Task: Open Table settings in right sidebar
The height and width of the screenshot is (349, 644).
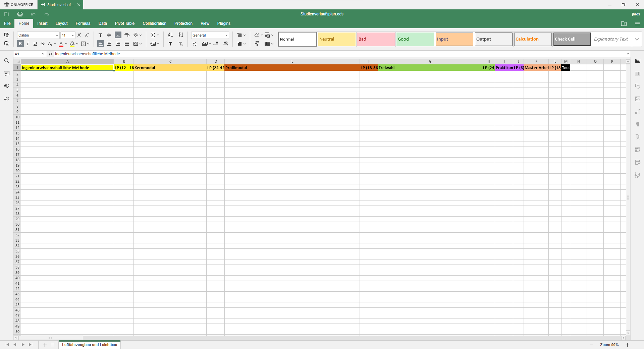Action: point(638,73)
